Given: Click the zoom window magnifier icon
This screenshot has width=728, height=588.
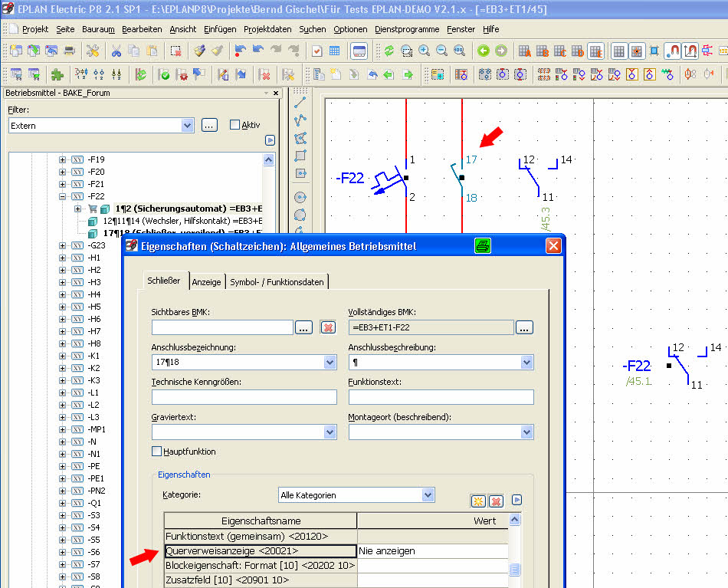Looking at the screenshot, I should coord(407,51).
